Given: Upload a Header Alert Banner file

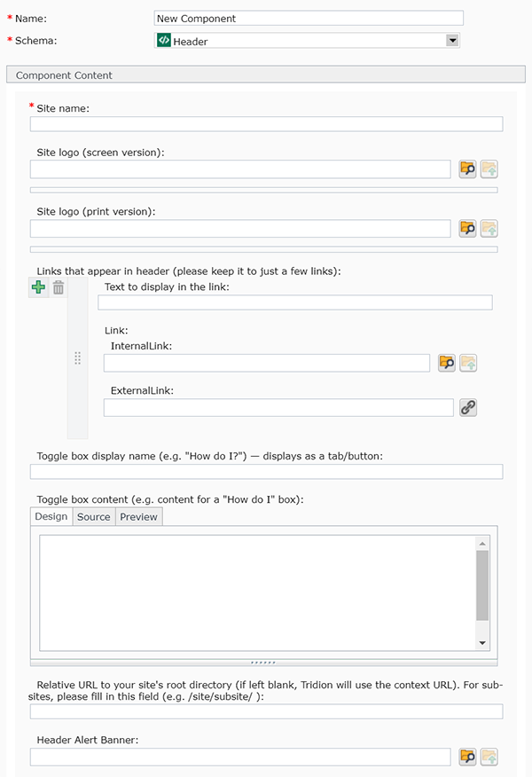Looking at the screenshot, I should pos(489,757).
